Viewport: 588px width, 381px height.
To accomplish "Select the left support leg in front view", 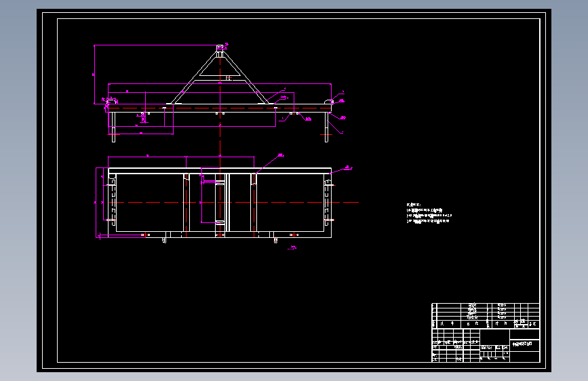I will click(x=114, y=127).
